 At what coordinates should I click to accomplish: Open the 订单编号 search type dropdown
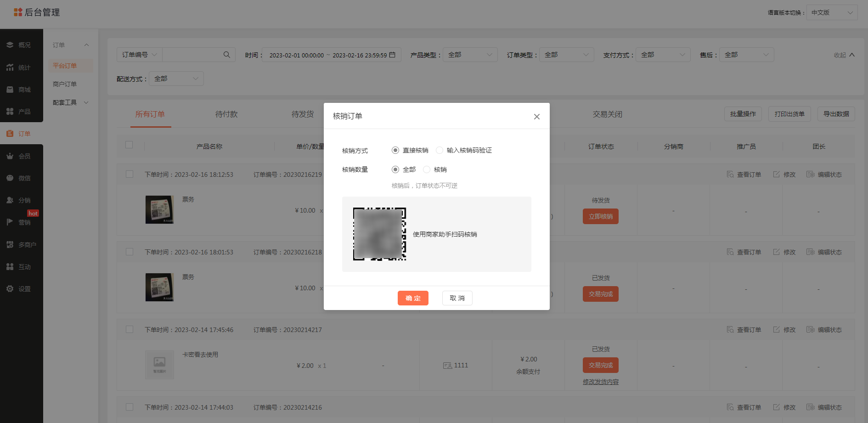[x=140, y=55]
